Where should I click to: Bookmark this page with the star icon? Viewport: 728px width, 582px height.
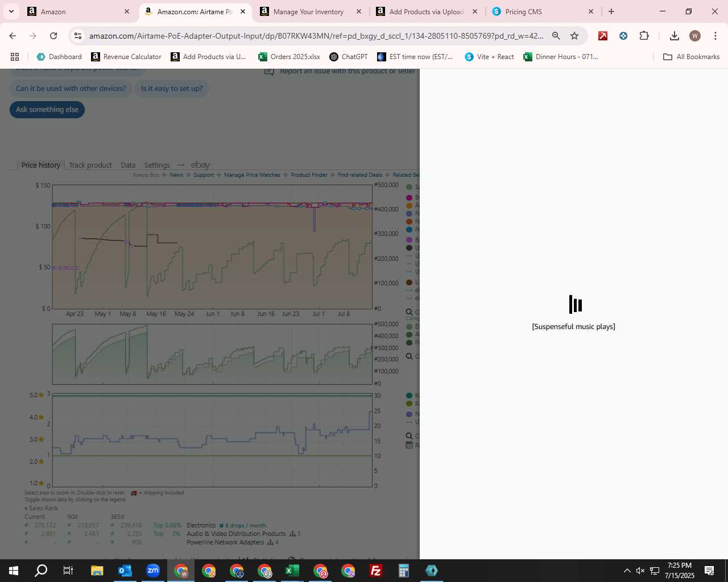[x=574, y=36]
